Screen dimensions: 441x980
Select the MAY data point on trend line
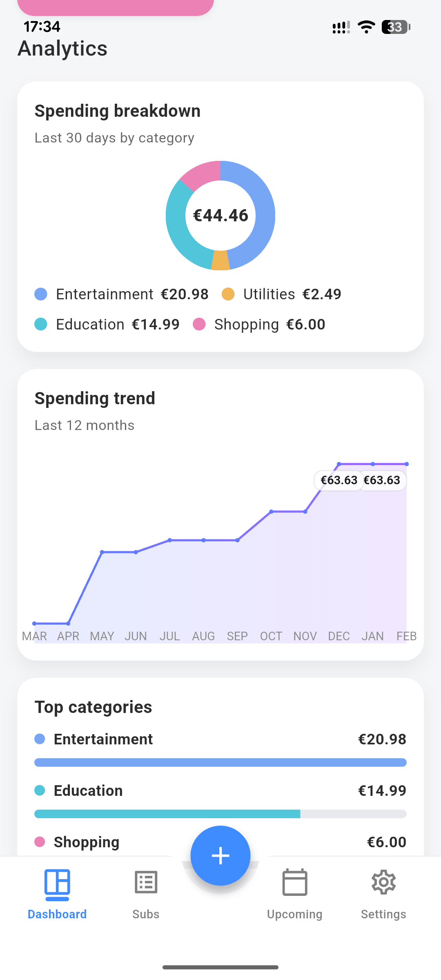(102, 552)
